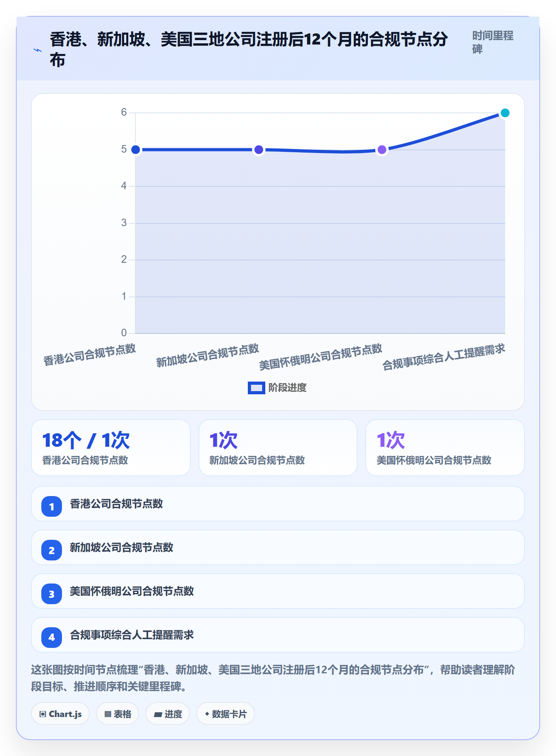Click number badge 3 in the list
Viewport: 556px width, 756px height.
pos(52,594)
